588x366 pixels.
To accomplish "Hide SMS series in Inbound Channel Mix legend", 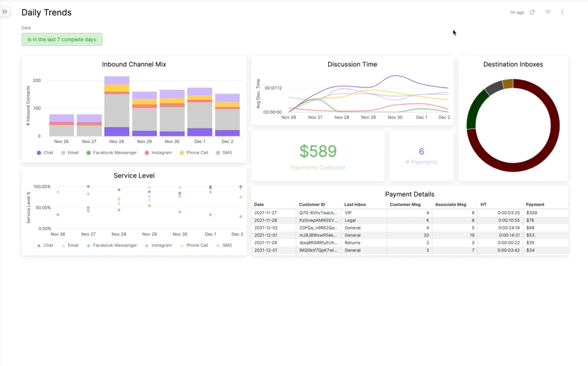I will [x=224, y=153].
